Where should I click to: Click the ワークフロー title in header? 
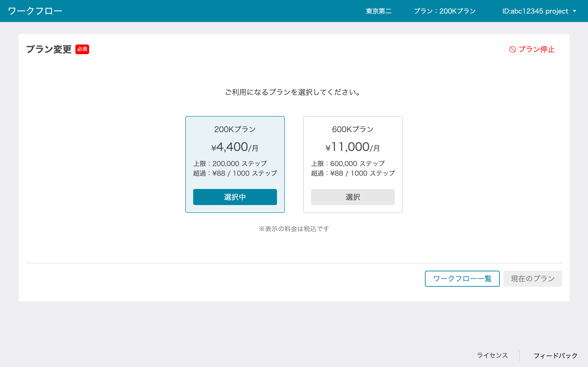pyautogui.click(x=35, y=11)
